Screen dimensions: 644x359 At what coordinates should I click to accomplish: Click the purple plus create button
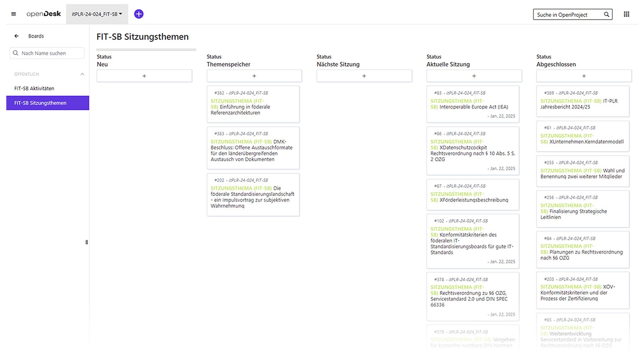[139, 14]
